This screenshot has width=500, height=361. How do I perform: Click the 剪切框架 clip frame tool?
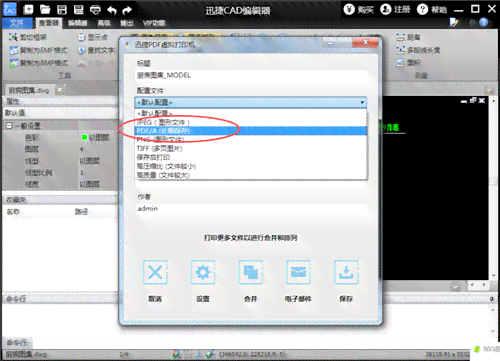pos(28,37)
